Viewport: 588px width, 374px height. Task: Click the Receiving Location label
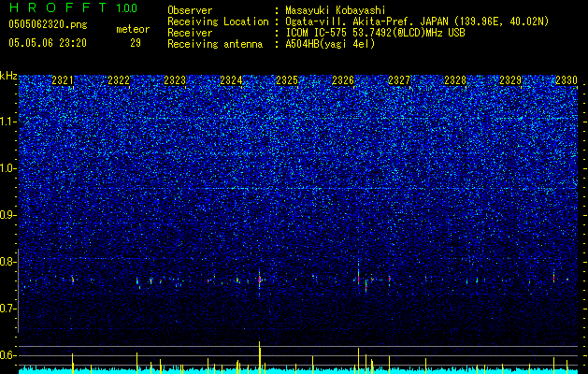point(218,22)
